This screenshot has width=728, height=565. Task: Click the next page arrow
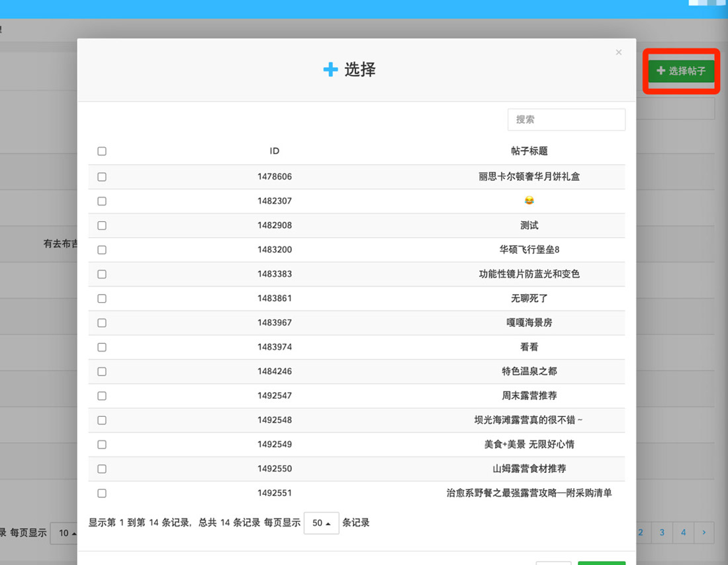(704, 533)
